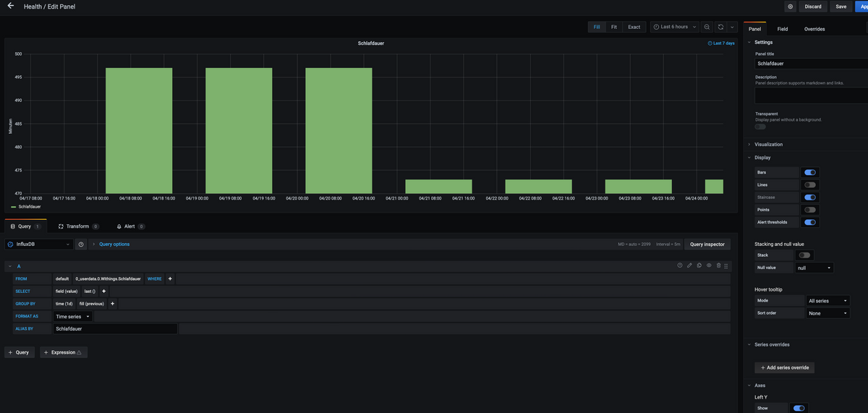
Task: Toggle the Stack switch
Action: click(x=804, y=255)
